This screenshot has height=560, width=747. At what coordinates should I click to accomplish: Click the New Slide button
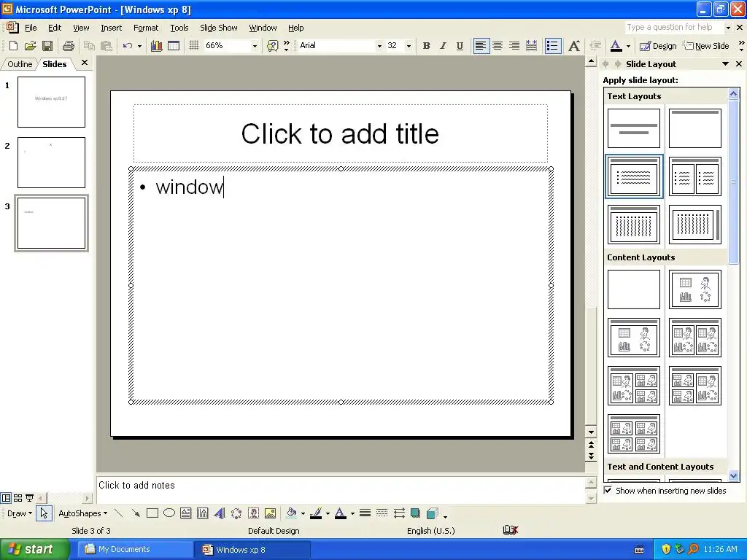706,46
